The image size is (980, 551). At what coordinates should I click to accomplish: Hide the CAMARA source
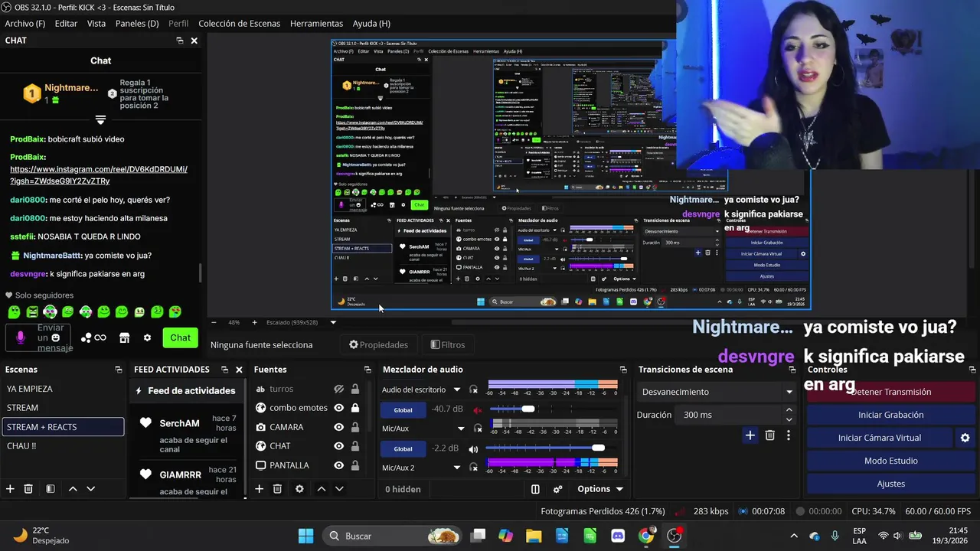pyautogui.click(x=338, y=427)
